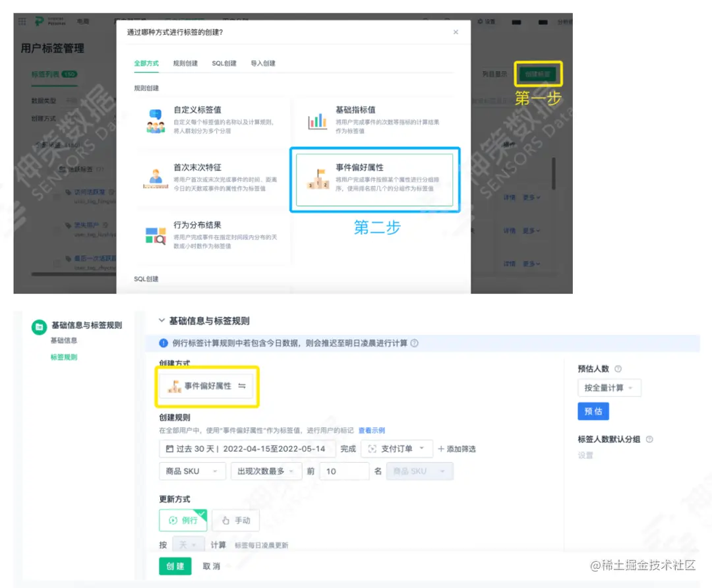Screen dimensions: 712x588
Task: Click the blue 预估 button
Action: point(593,411)
